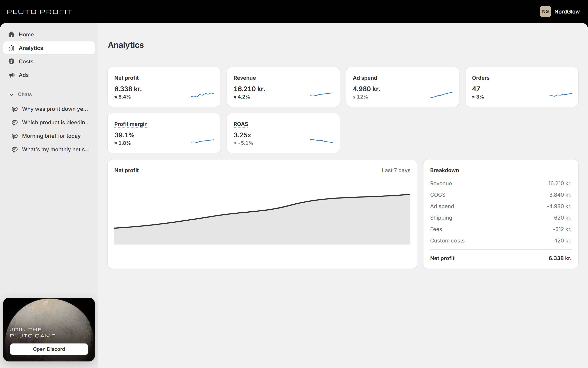Open the Costs section
The image size is (588, 368).
click(49, 61)
